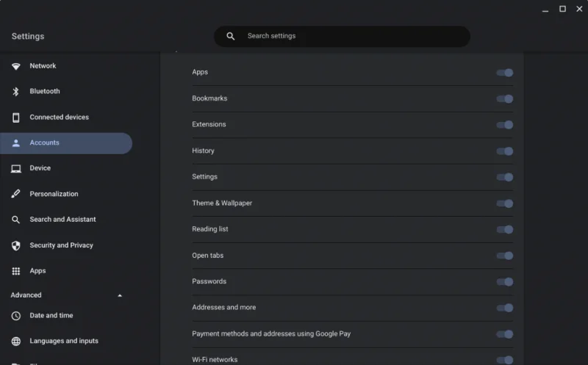The height and width of the screenshot is (365, 588).
Task: Toggle Payment methods using Google Pay sync
Action: [505, 334]
